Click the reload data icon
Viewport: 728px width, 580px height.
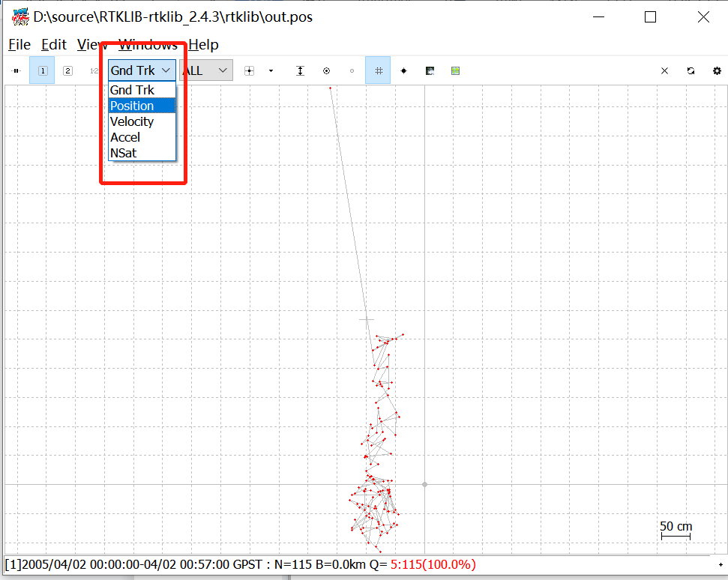coord(691,71)
